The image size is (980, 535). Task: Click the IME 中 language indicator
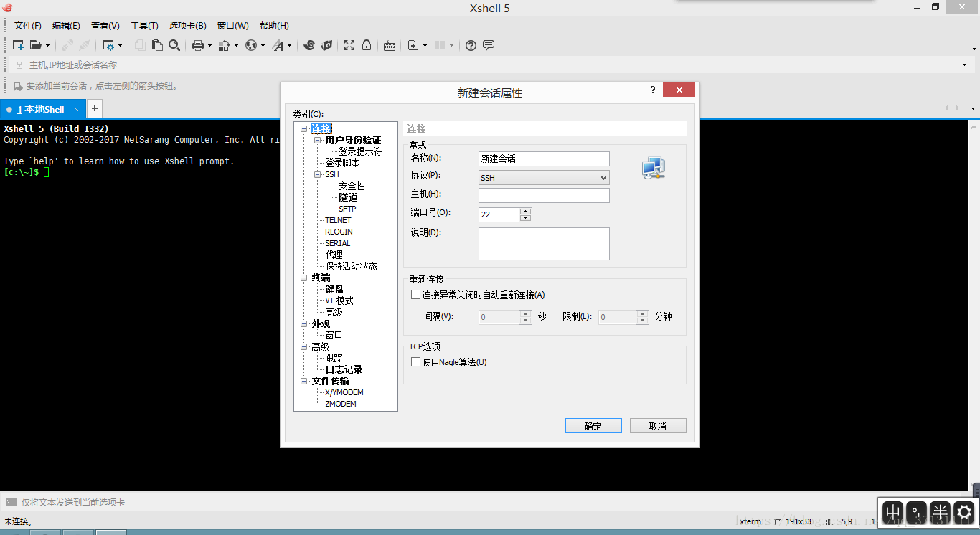[893, 512]
